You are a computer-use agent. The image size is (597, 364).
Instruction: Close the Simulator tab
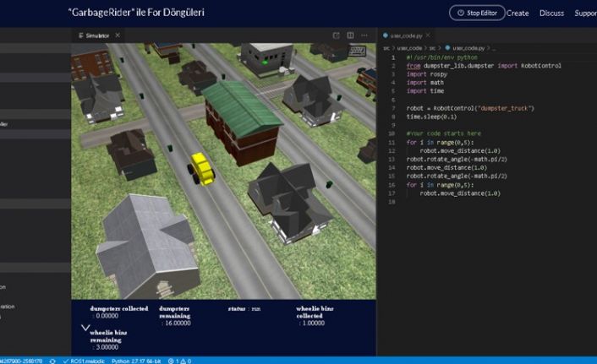(x=118, y=35)
